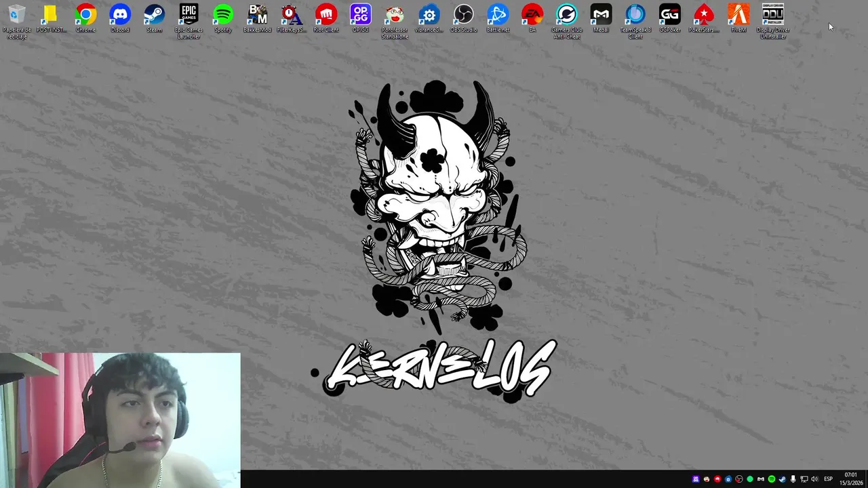The width and height of the screenshot is (868, 488).
Task: Click the Spotify tray icon
Action: click(772, 479)
